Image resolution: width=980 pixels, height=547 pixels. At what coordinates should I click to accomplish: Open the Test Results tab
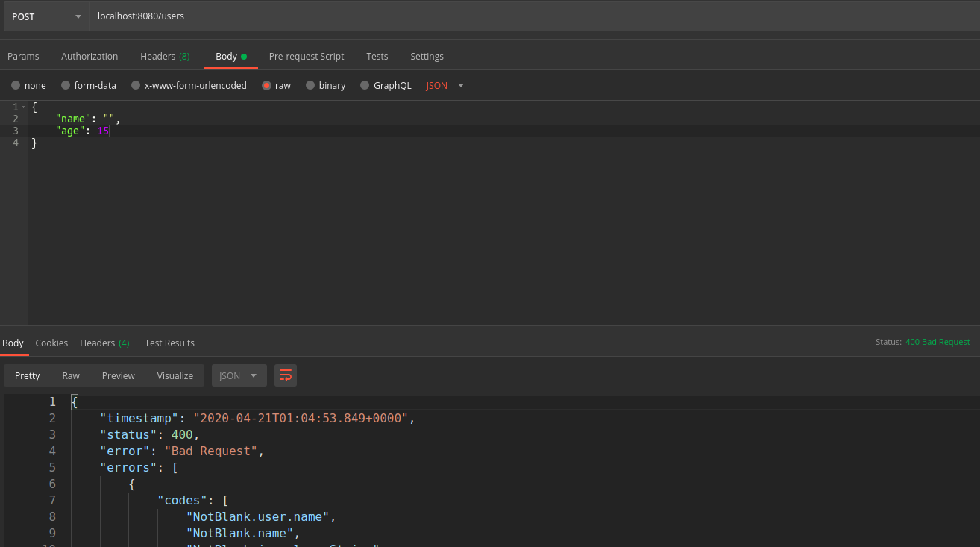pyautogui.click(x=169, y=343)
